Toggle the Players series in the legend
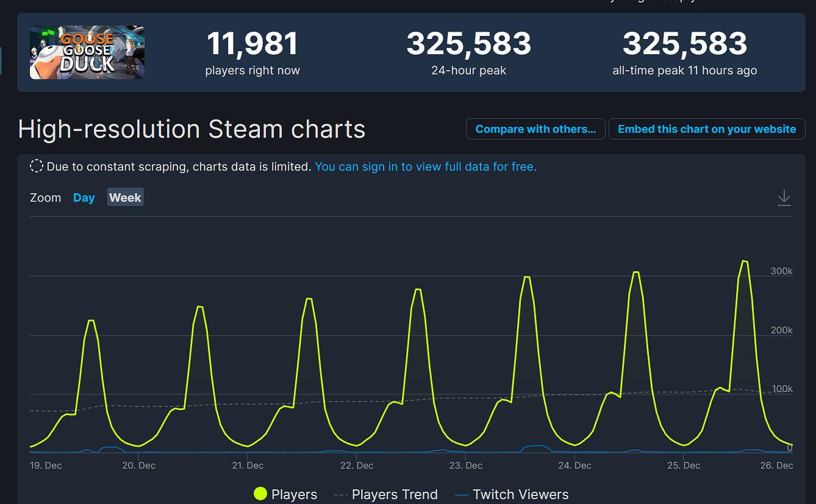 click(x=293, y=494)
